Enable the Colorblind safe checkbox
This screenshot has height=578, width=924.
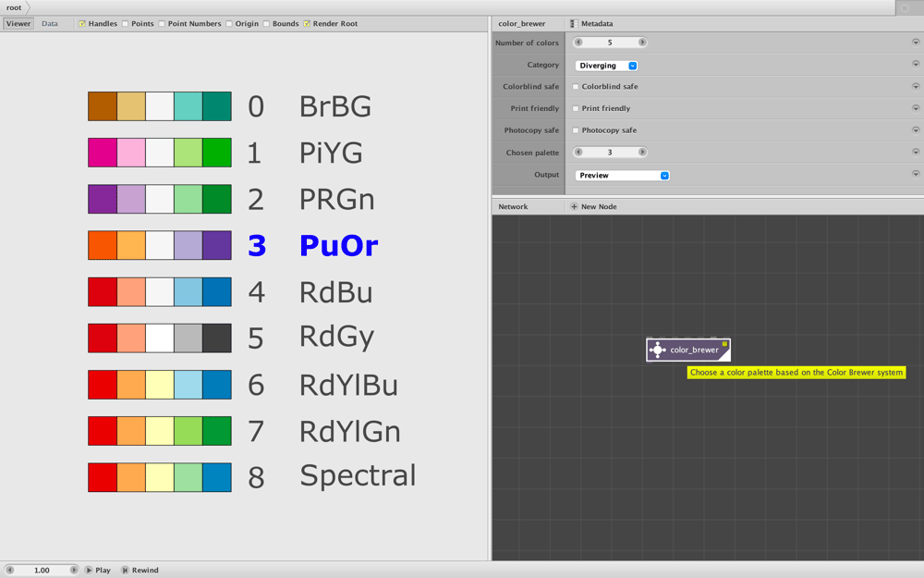pos(576,87)
